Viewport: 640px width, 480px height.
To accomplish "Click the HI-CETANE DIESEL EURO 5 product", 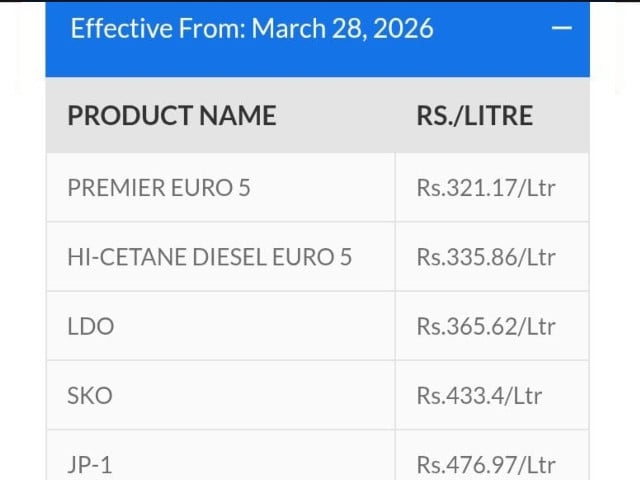I will [x=209, y=257].
